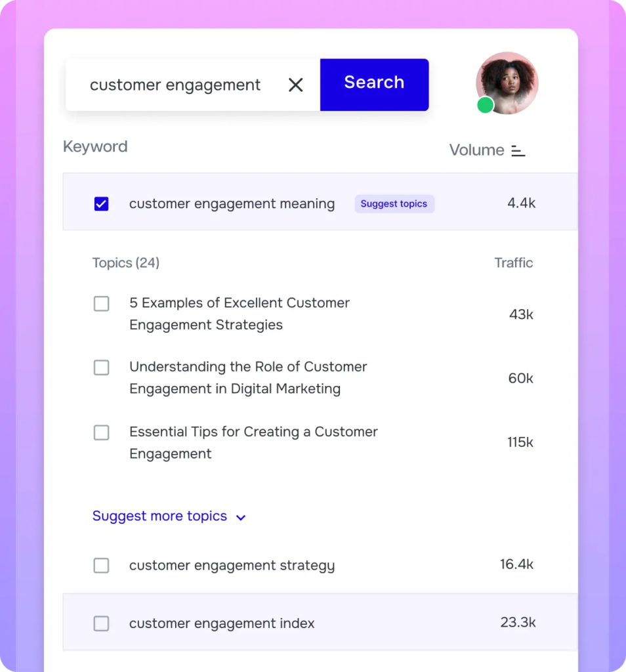Sort by the Volume column header

(x=476, y=150)
